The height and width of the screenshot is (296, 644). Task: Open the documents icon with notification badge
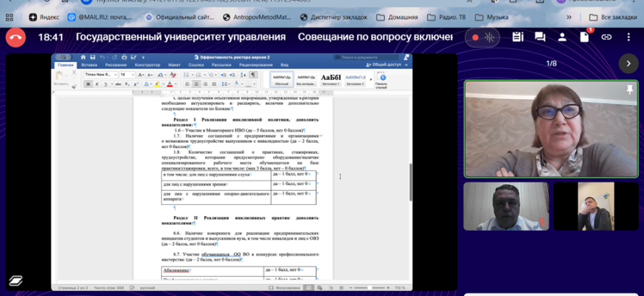pos(584,37)
